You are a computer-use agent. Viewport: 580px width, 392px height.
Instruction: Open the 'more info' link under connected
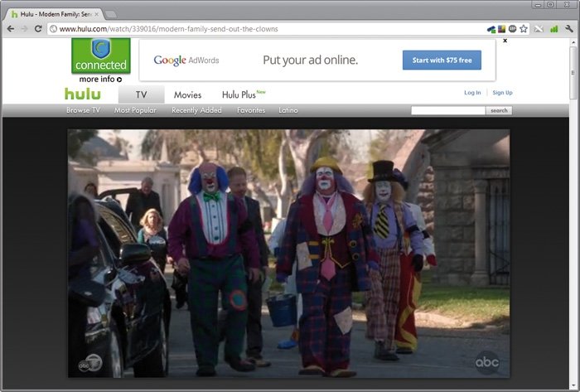click(100, 79)
